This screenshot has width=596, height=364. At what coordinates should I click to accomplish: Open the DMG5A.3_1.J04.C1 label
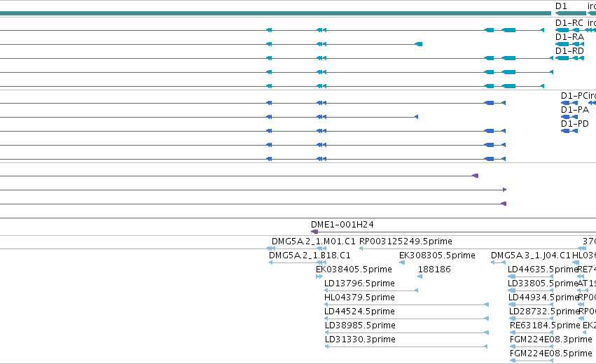[531, 255]
